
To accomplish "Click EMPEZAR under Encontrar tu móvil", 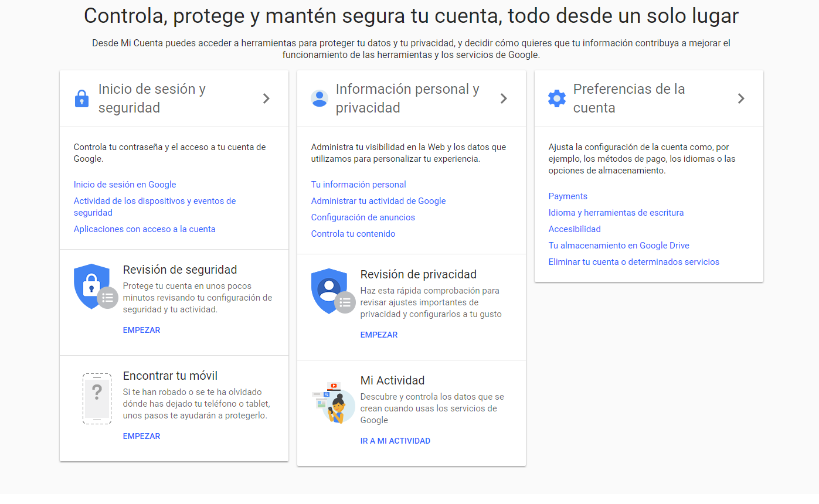I will [x=141, y=436].
